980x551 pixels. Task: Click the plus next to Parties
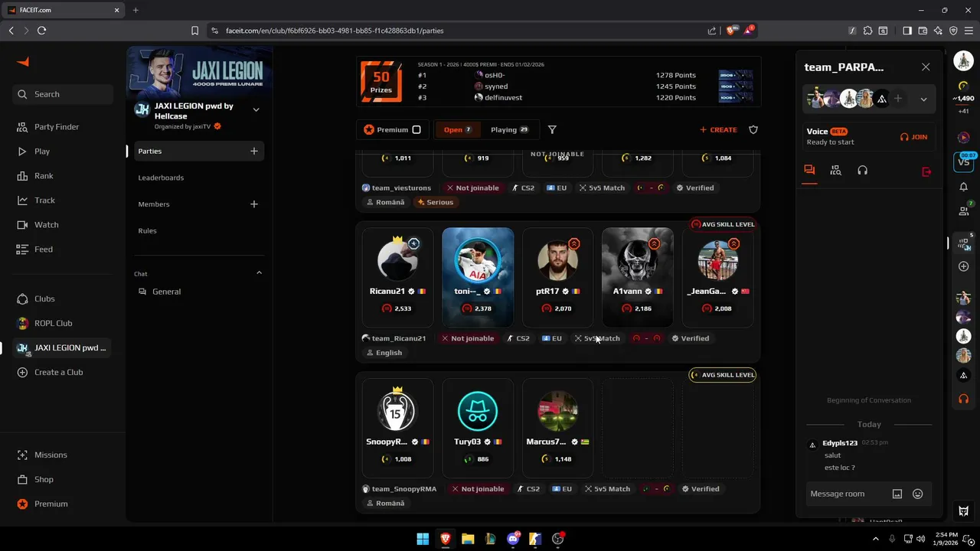tap(254, 151)
